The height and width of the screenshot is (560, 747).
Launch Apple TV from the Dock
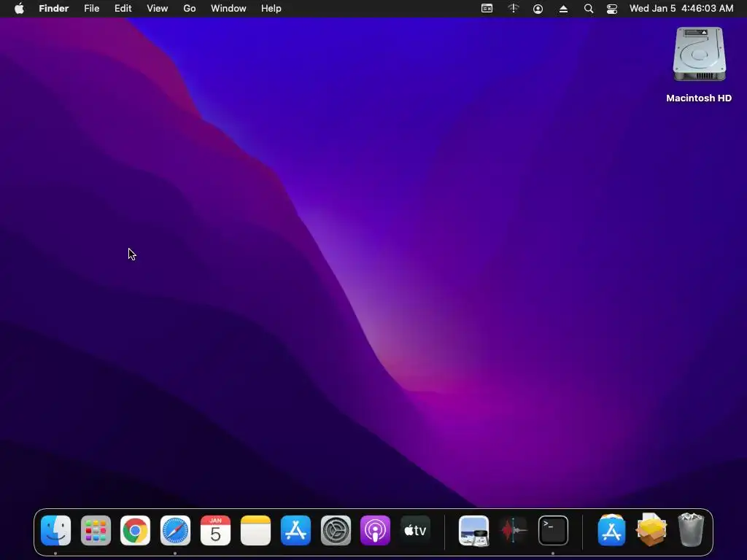pos(415,531)
